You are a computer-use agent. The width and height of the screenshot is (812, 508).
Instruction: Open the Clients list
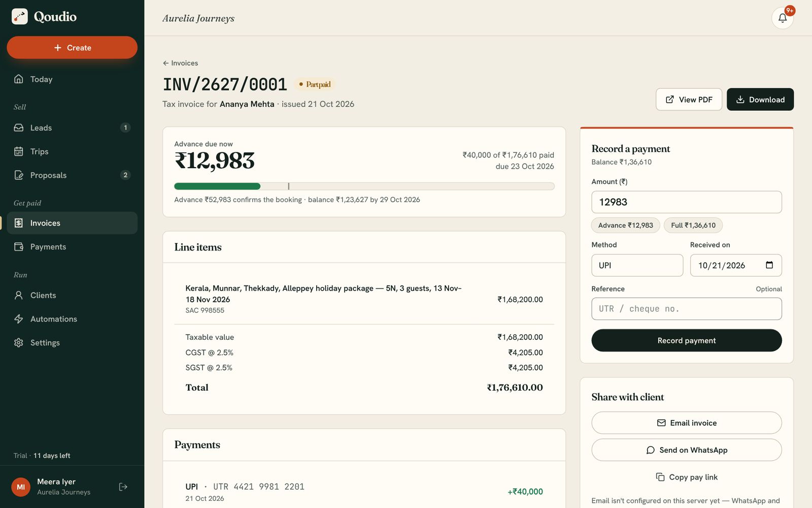[x=72, y=295]
